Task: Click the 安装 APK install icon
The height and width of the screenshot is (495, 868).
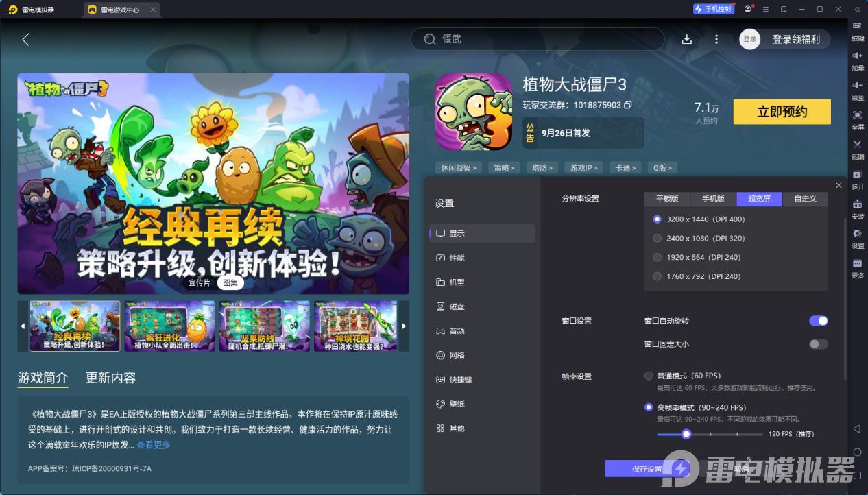Action: [857, 204]
